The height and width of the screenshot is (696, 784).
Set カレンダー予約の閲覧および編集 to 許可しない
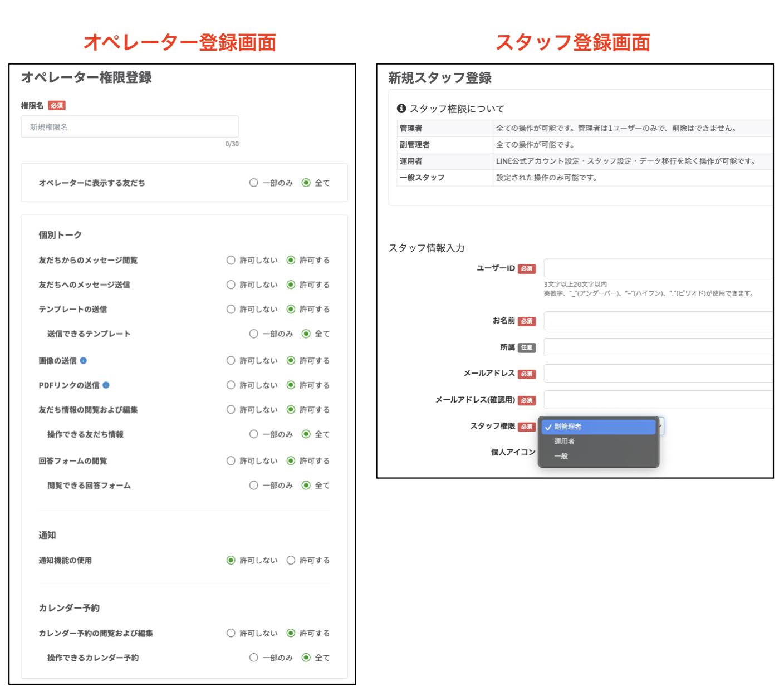pyautogui.click(x=230, y=633)
